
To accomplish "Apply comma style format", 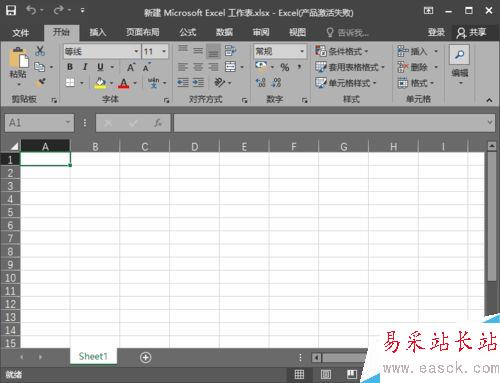I will [x=299, y=67].
